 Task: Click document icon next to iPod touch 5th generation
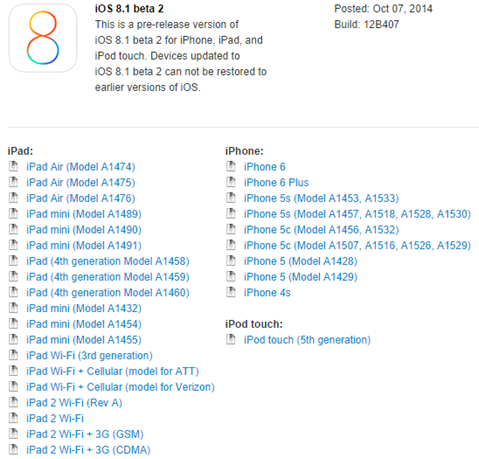pyautogui.click(x=231, y=339)
